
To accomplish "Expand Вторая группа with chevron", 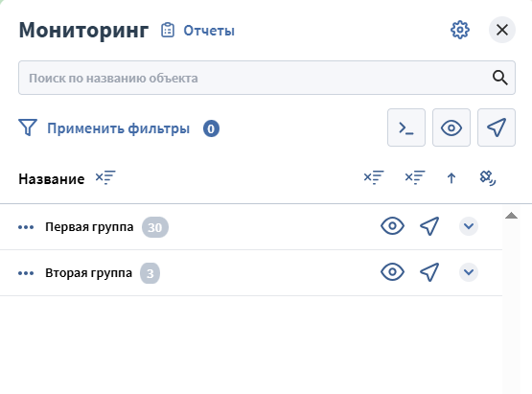I will [x=469, y=272].
